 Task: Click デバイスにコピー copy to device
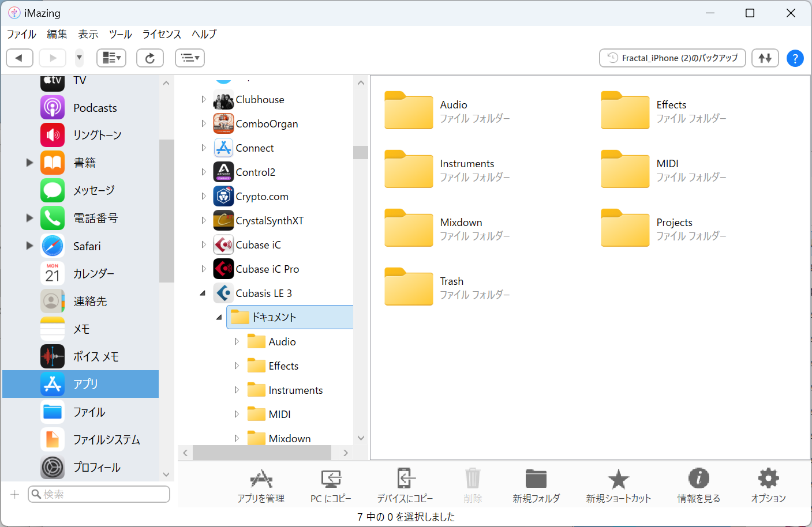405,486
